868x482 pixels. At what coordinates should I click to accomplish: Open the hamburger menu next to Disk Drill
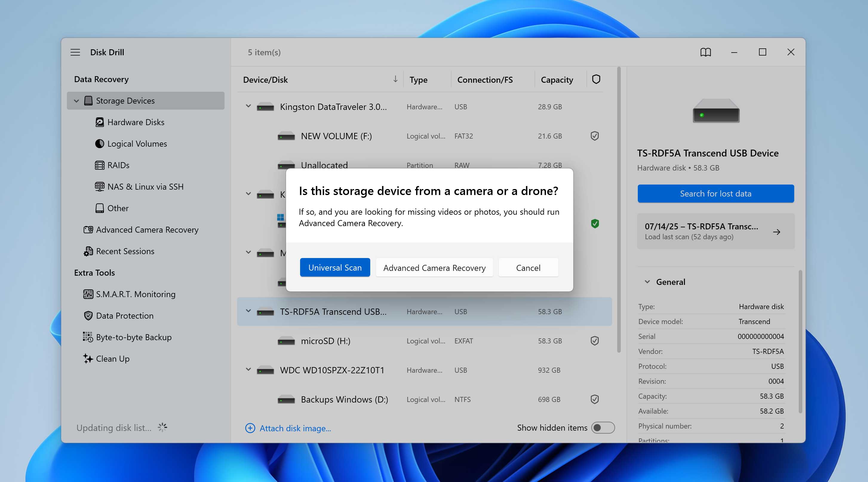tap(75, 52)
